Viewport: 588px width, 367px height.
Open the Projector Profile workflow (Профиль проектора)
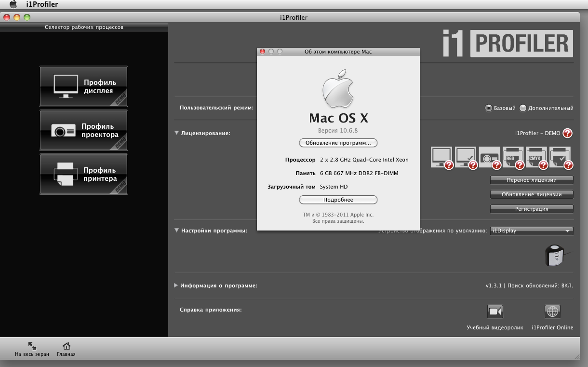pos(84,131)
